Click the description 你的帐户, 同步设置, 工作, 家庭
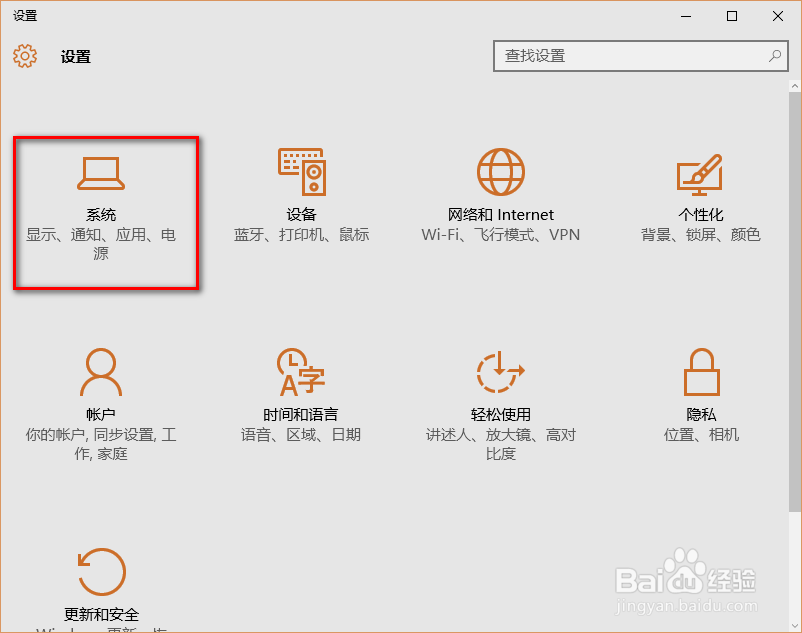 [101, 444]
